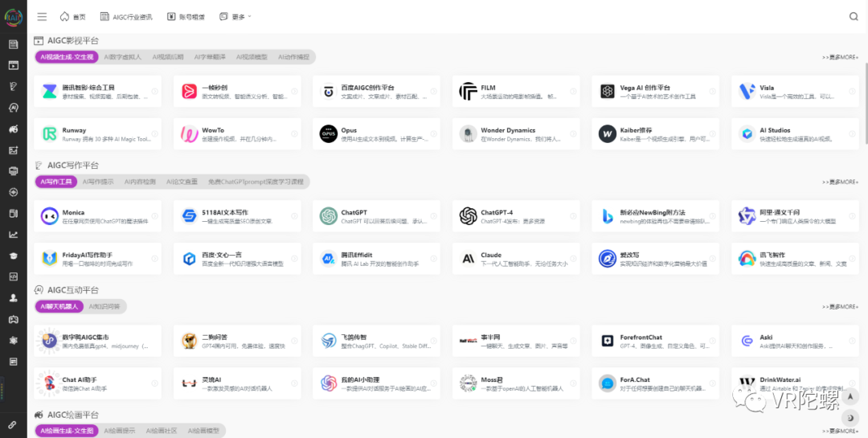Click the Runway tool logo

point(50,133)
